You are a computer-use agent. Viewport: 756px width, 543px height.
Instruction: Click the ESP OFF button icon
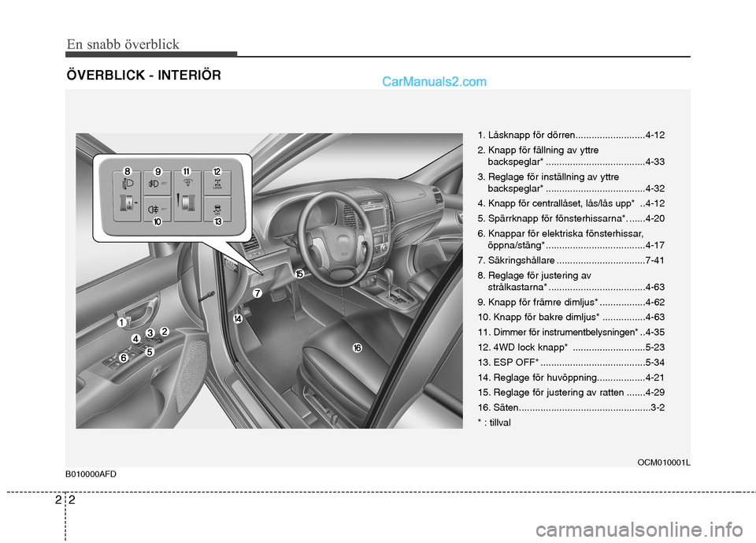(217, 210)
